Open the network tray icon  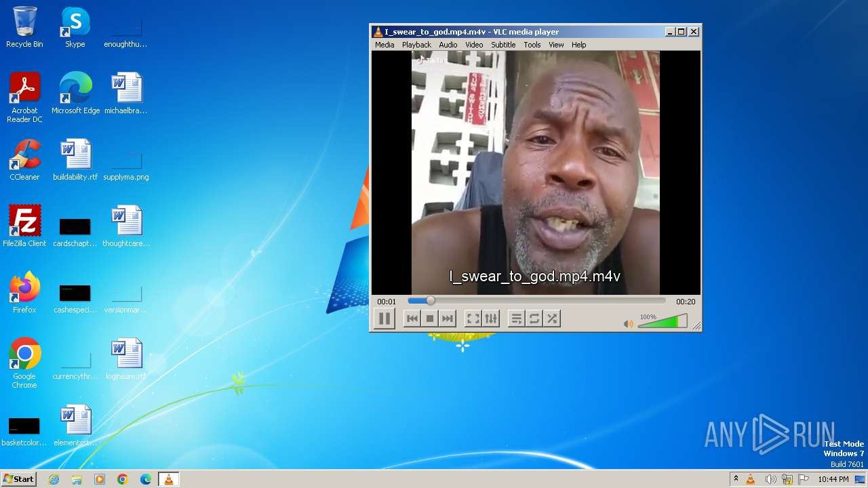[x=787, y=479]
